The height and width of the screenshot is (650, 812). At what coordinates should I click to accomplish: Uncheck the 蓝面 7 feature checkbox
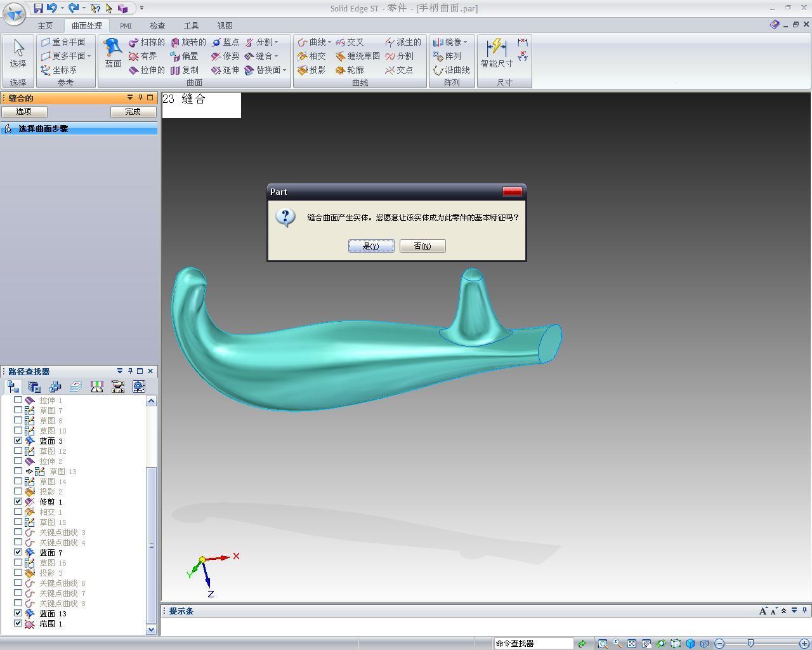[x=18, y=552]
